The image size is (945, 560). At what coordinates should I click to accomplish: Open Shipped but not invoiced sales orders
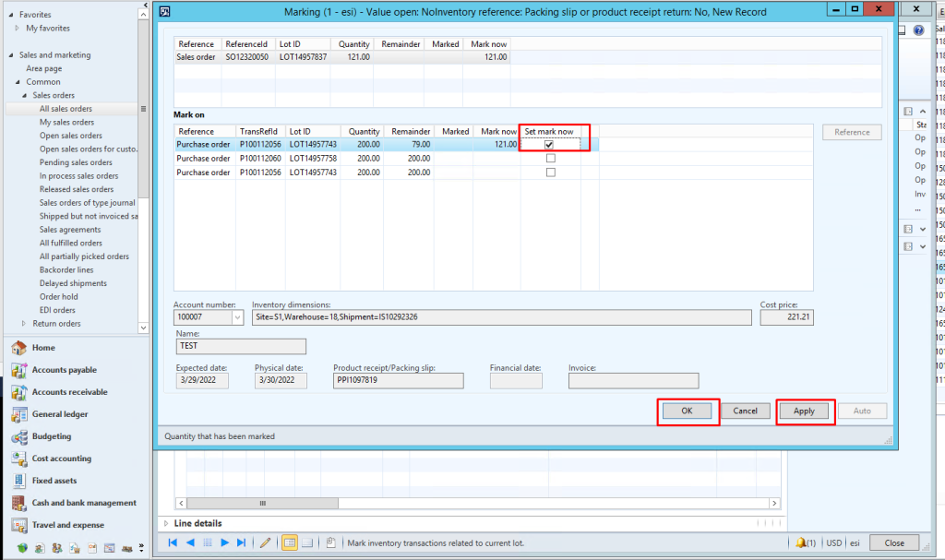pos(85,216)
